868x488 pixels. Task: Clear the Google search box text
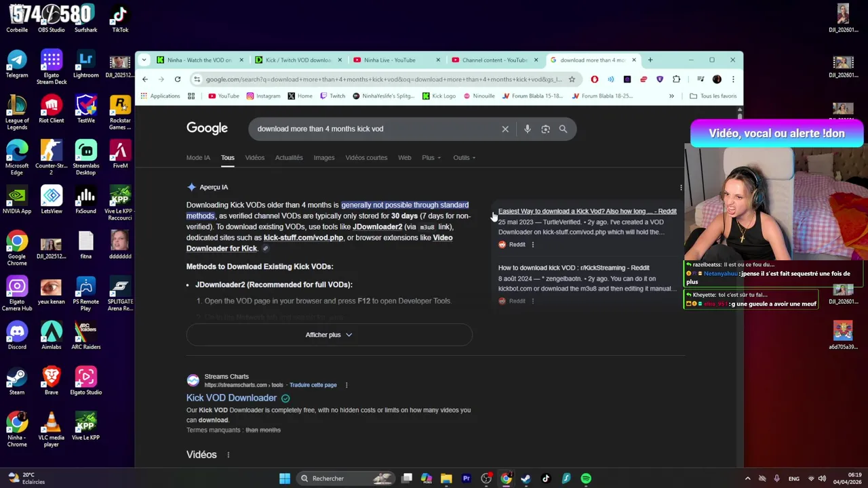pyautogui.click(x=505, y=129)
